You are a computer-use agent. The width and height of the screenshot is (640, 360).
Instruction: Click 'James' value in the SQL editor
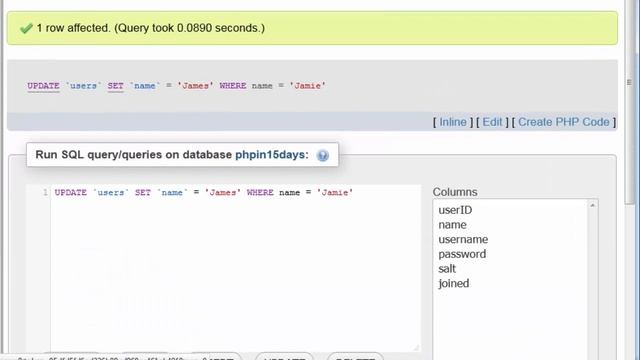(222, 193)
